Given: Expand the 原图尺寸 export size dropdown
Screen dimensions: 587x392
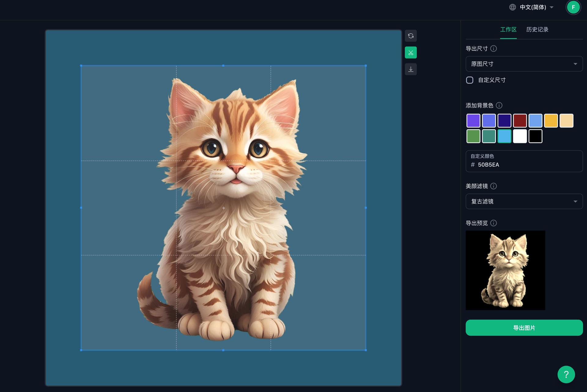Looking at the screenshot, I should pos(524,64).
